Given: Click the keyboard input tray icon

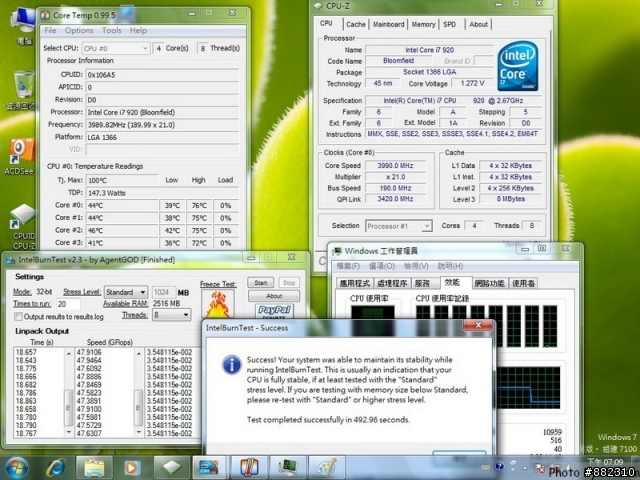Looking at the screenshot, I should click(x=485, y=467).
